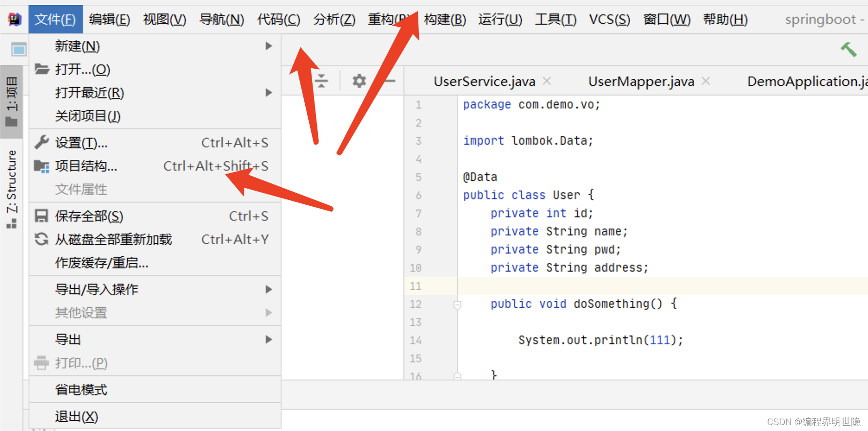Click the collapse all icon in project panel
Viewport: 868px width, 431px height.
(x=321, y=81)
